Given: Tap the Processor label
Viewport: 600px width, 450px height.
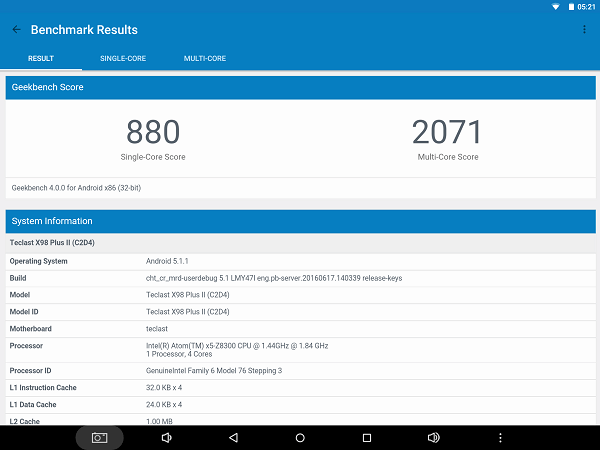Looking at the screenshot, I should [26, 346].
